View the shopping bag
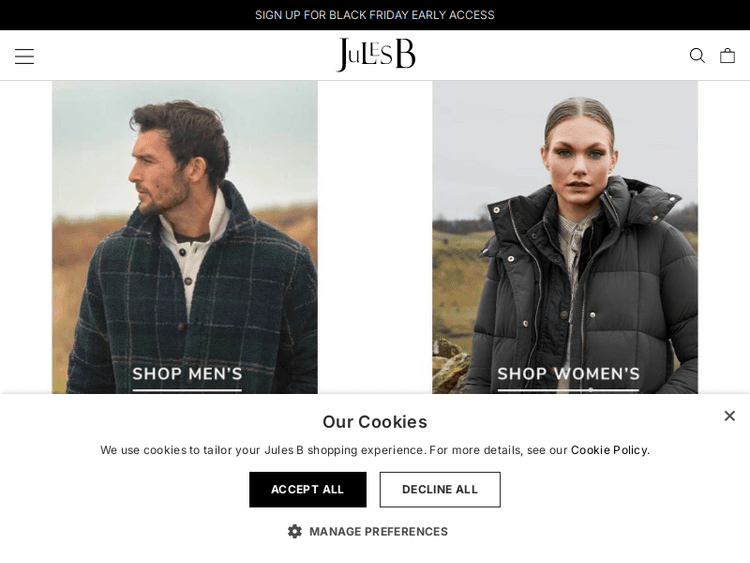 [x=728, y=55]
